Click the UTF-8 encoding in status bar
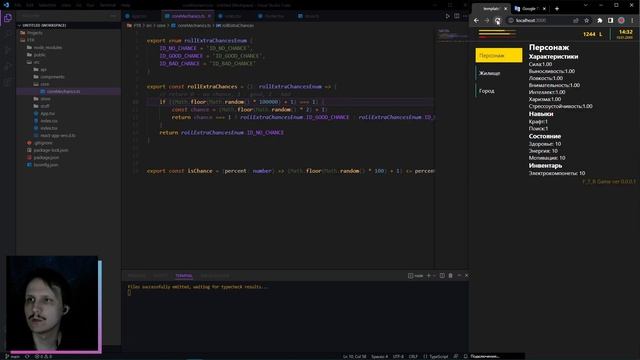 pyautogui.click(x=398, y=356)
